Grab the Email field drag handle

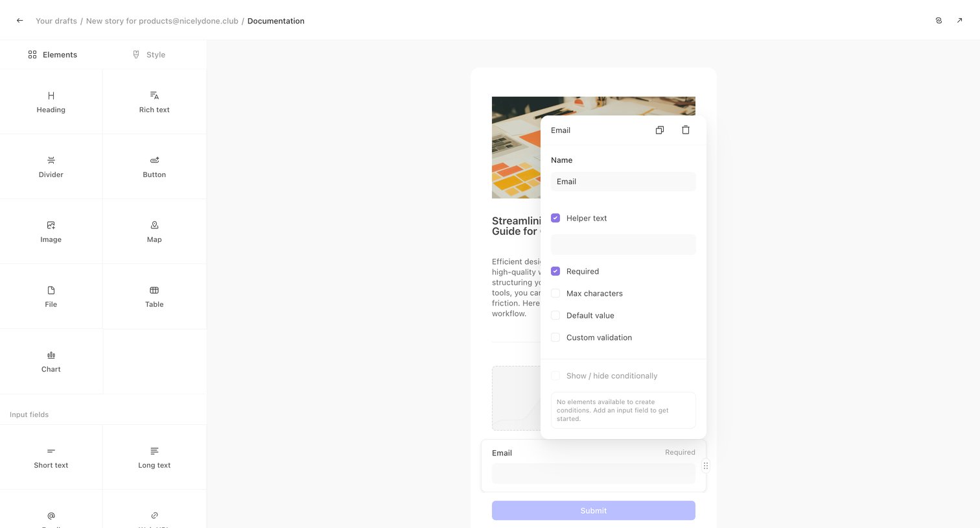click(706, 466)
